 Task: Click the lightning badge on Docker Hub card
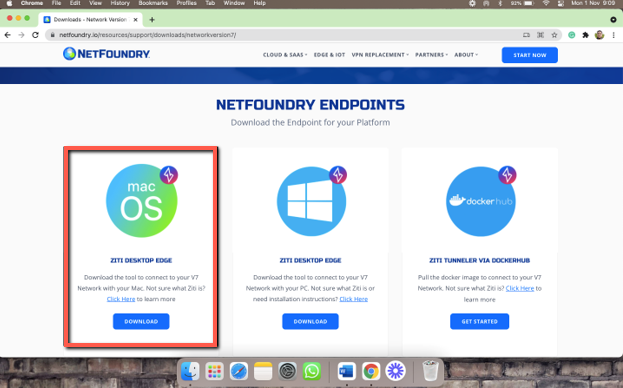(507, 175)
